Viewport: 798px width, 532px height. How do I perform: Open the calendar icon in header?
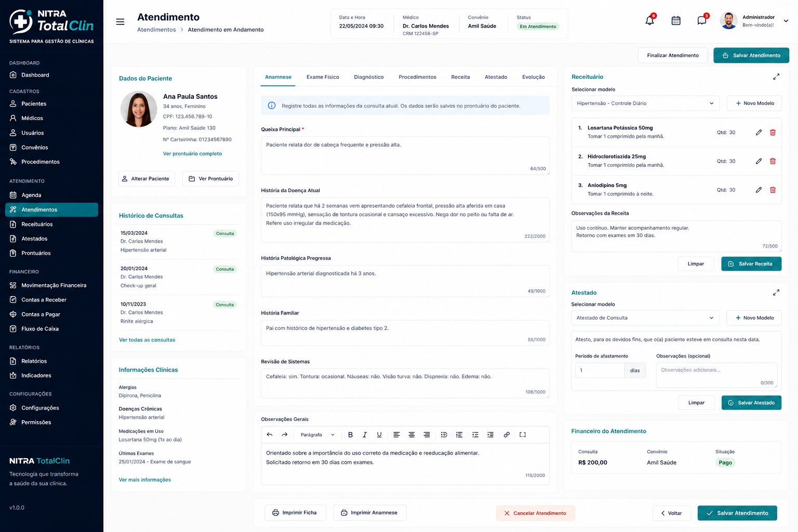click(676, 21)
